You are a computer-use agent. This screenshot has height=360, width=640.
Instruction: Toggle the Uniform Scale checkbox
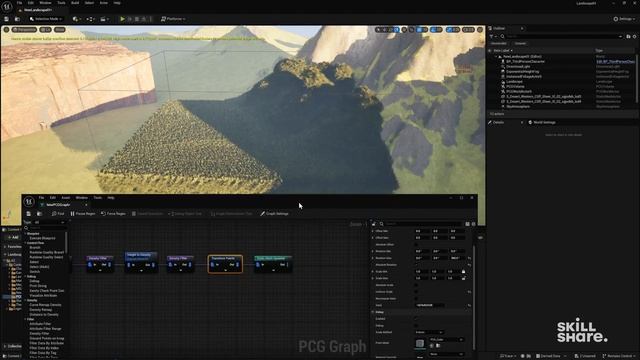click(x=416, y=292)
